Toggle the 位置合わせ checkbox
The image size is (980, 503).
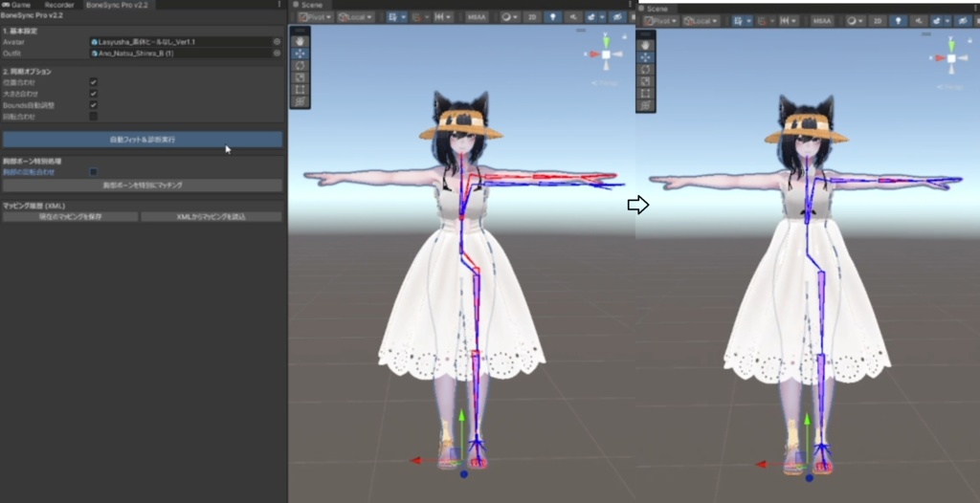click(x=93, y=82)
